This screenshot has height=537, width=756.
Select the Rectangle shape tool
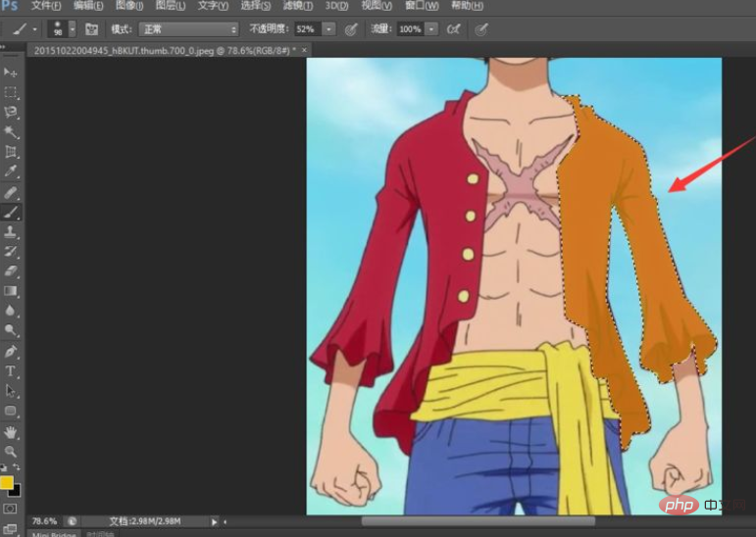11,411
